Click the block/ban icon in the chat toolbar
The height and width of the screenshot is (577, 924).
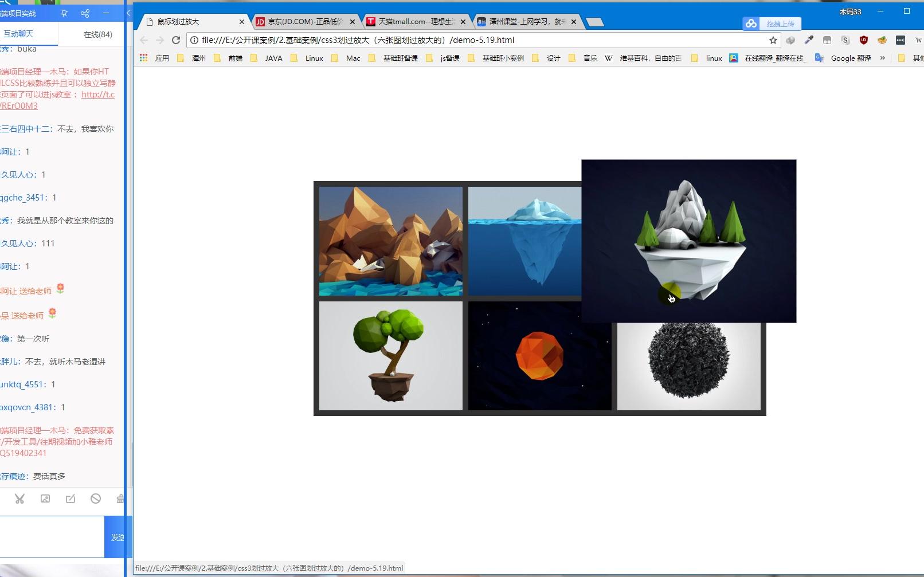tap(96, 499)
